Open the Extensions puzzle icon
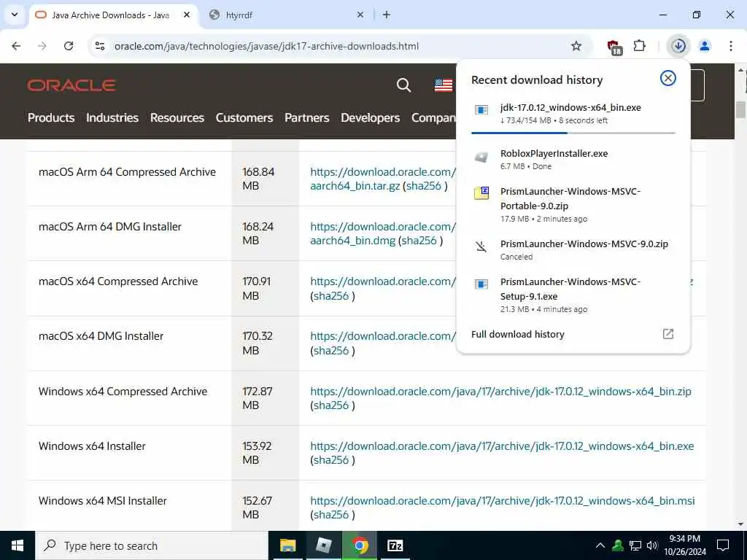The width and height of the screenshot is (747, 560). tap(639, 46)
